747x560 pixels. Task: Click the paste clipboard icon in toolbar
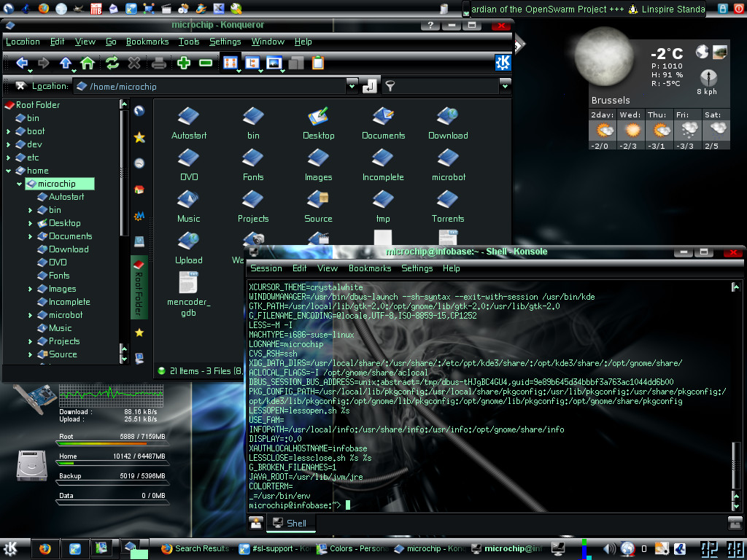318,63
